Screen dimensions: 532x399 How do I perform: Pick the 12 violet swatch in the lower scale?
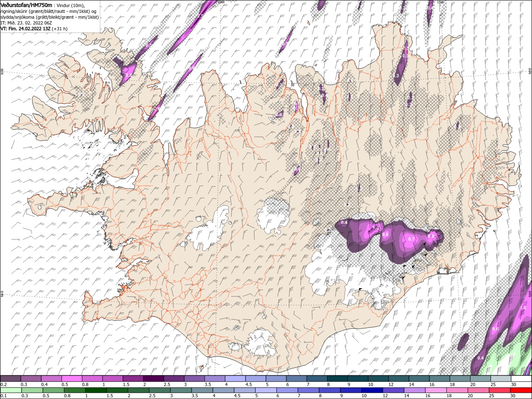pos(394,390)
